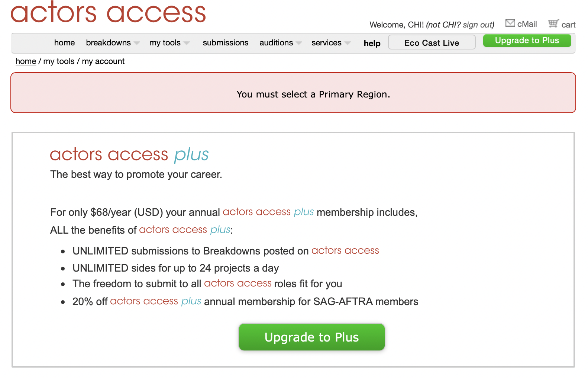This screenshot has height=378, width=588.
Task: Click the cMail envelope icon
Action: pyautogui.click(x=510, y=23)
